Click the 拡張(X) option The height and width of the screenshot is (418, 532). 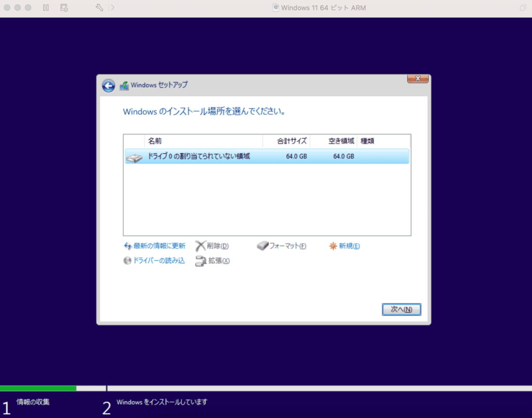(219, 260)
